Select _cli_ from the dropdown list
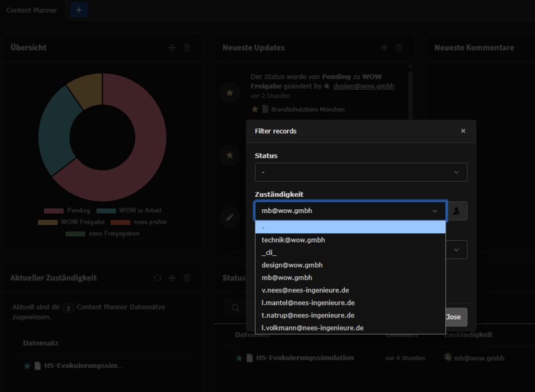The width and height of the screenshot is (535, 392). pos(351,252)
